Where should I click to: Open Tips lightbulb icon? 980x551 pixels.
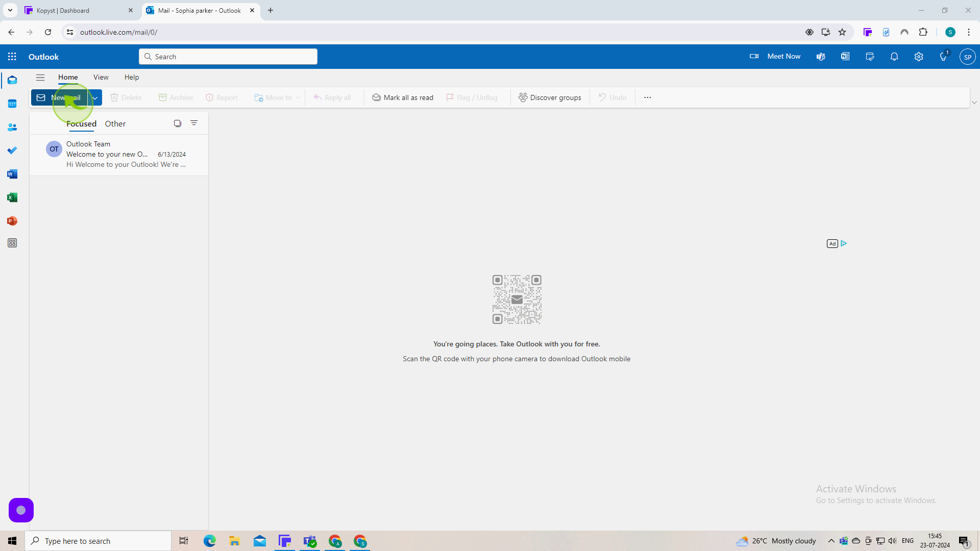click(x=943, y=57)
